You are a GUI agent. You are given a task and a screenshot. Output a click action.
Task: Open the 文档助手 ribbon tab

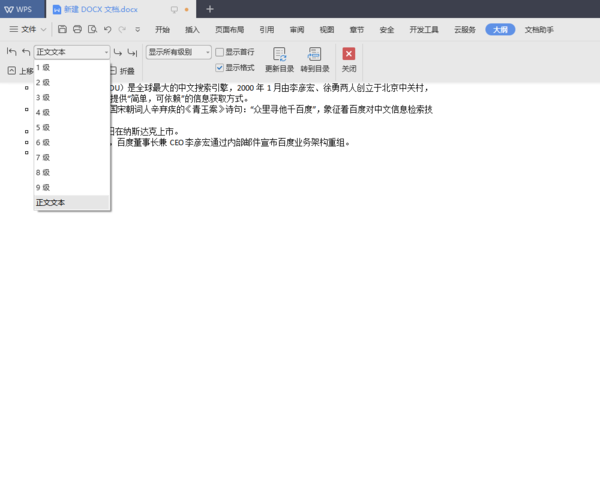(539, 29)
